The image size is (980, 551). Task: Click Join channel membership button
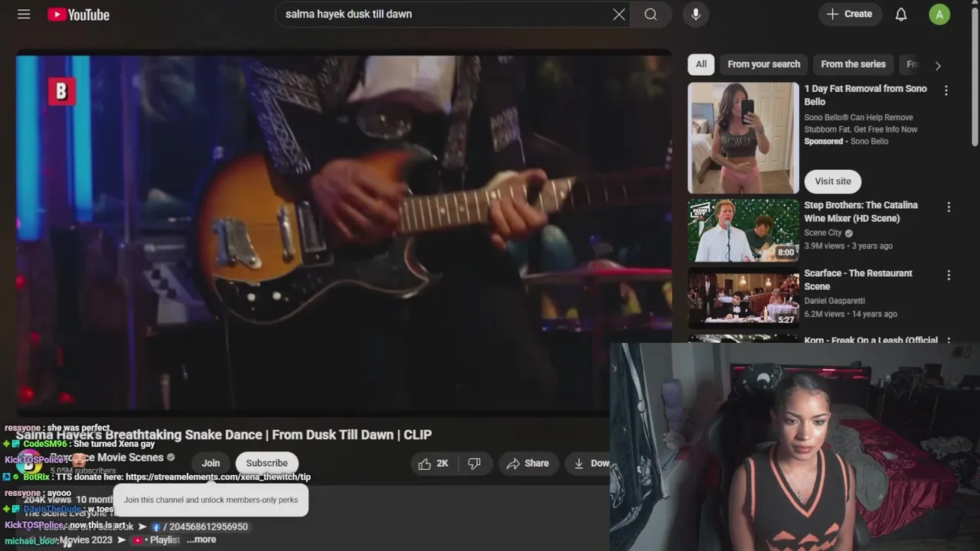pyautogui.click(x=211, y=463)
